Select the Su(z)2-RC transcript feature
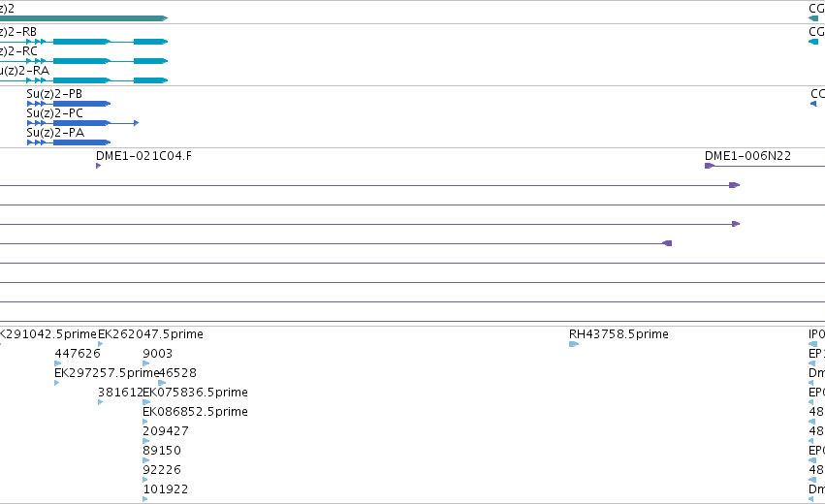 pyautogui.click(x=83, y=61)
